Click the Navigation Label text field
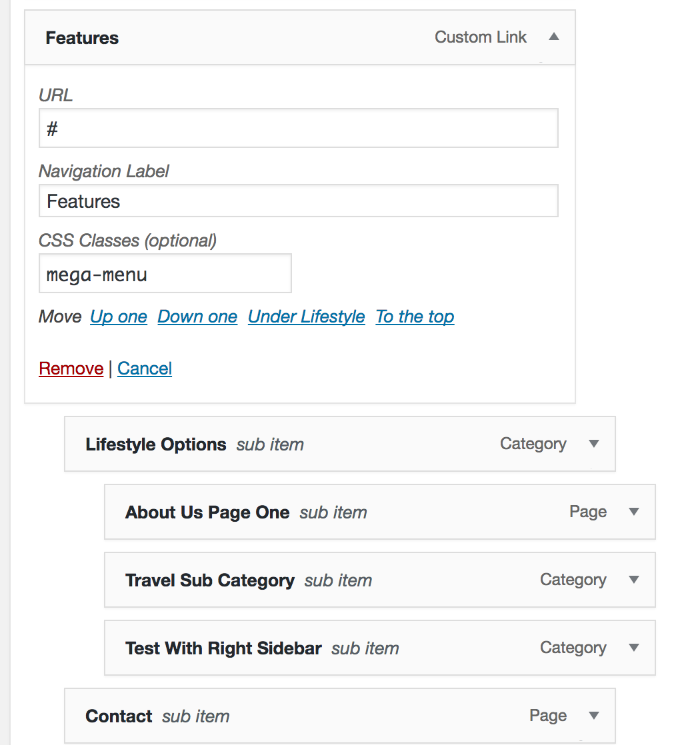The width and height of the screenshot is (700, 745). (x=298, y=201)
